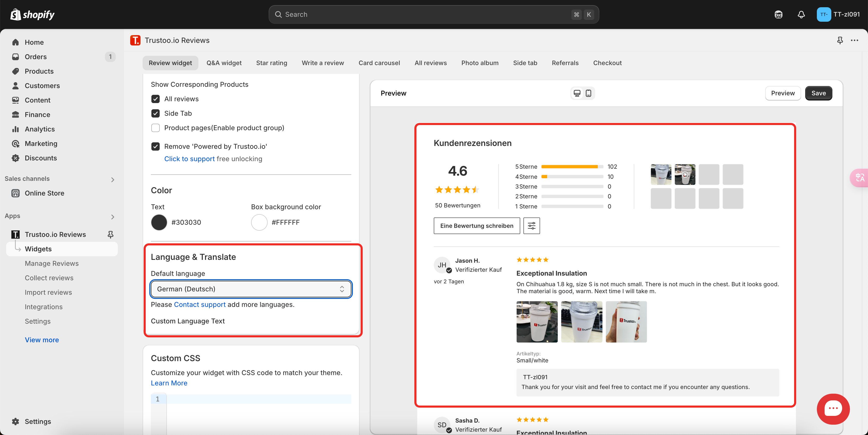This screenshot has width=868, height=435.
Task: Expand the Apps section chevron
Action: point(113,217)
